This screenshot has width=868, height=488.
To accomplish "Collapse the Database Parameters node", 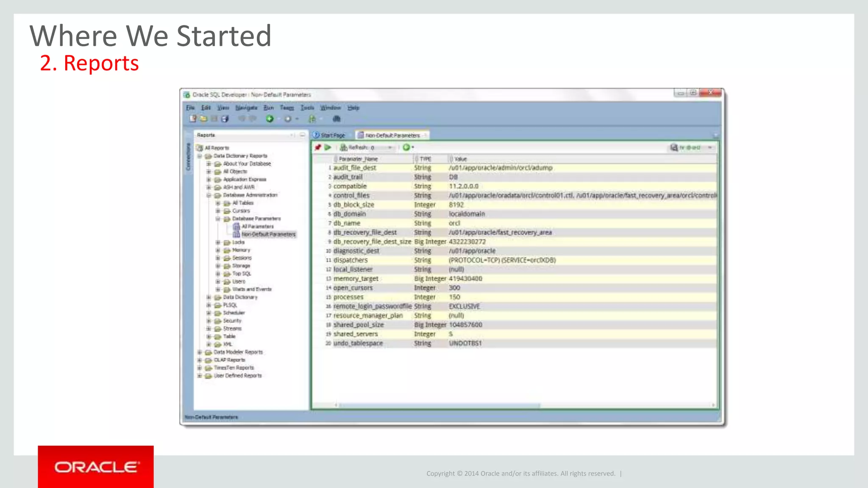I will [x=217, y=219].
